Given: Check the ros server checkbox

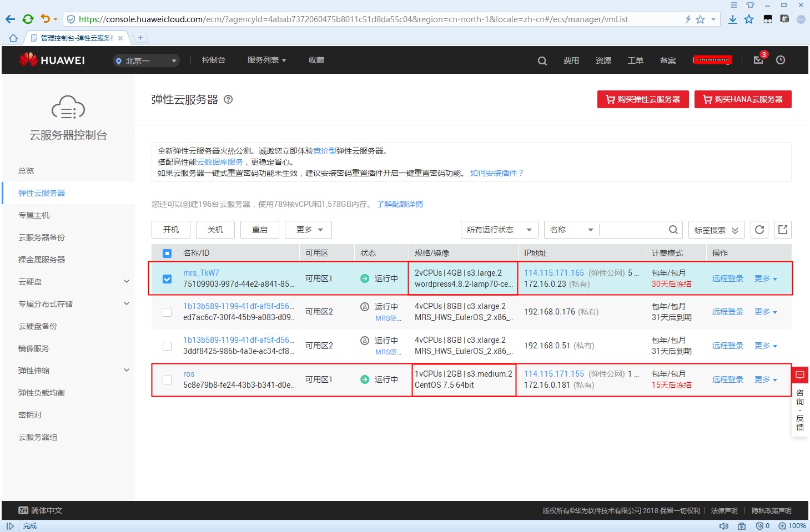Looking at the screenshot, I should [167, 379].
